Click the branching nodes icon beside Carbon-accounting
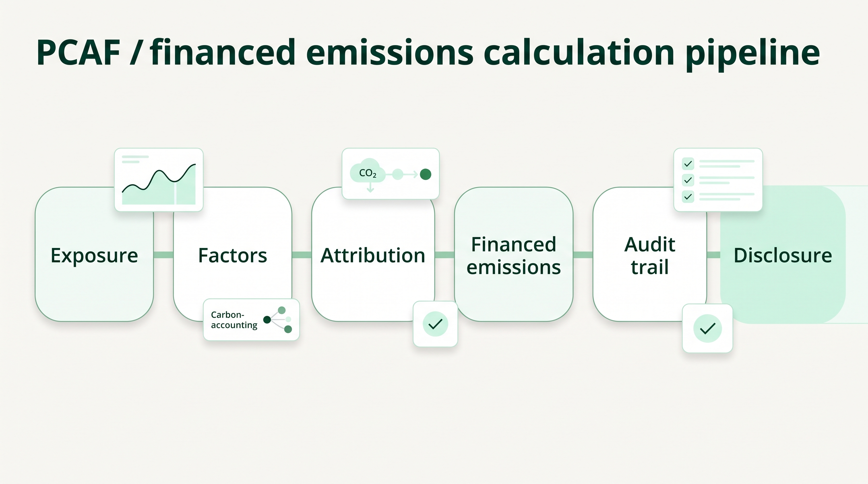Screen dimensions: 868x484 [x=278, y=320]
